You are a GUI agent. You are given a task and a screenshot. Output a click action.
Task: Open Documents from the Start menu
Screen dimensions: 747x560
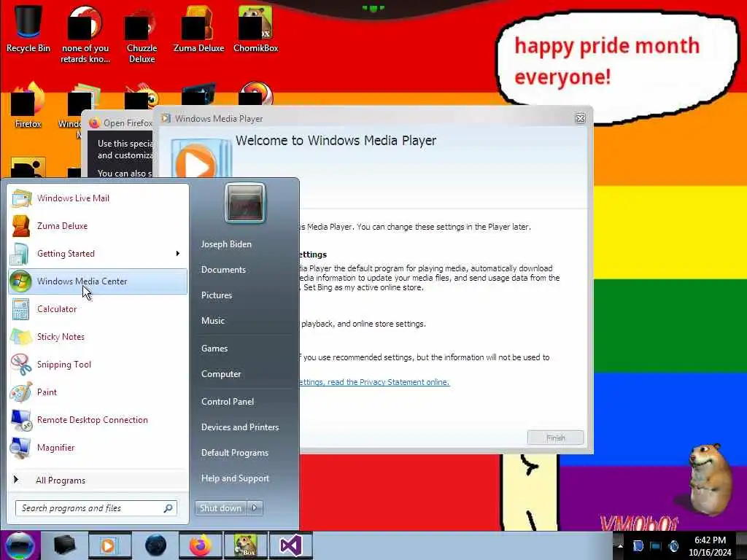(x=223, y=270)
